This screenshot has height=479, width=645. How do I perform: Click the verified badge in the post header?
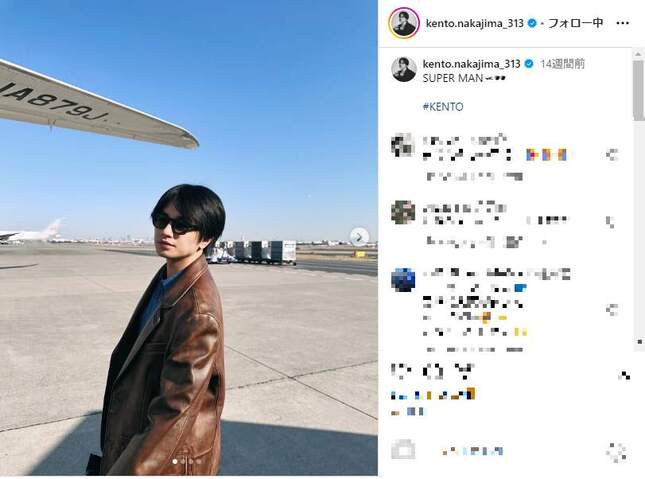[x=531, y=23]
